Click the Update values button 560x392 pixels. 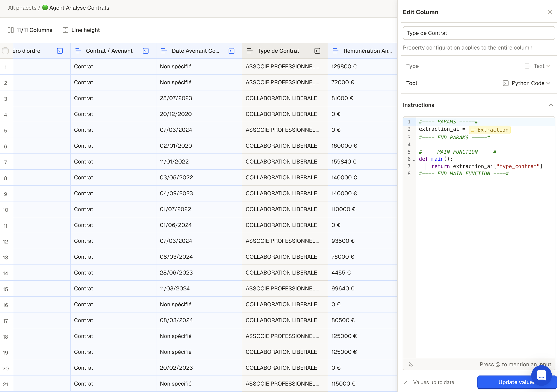tap(517, 382)
